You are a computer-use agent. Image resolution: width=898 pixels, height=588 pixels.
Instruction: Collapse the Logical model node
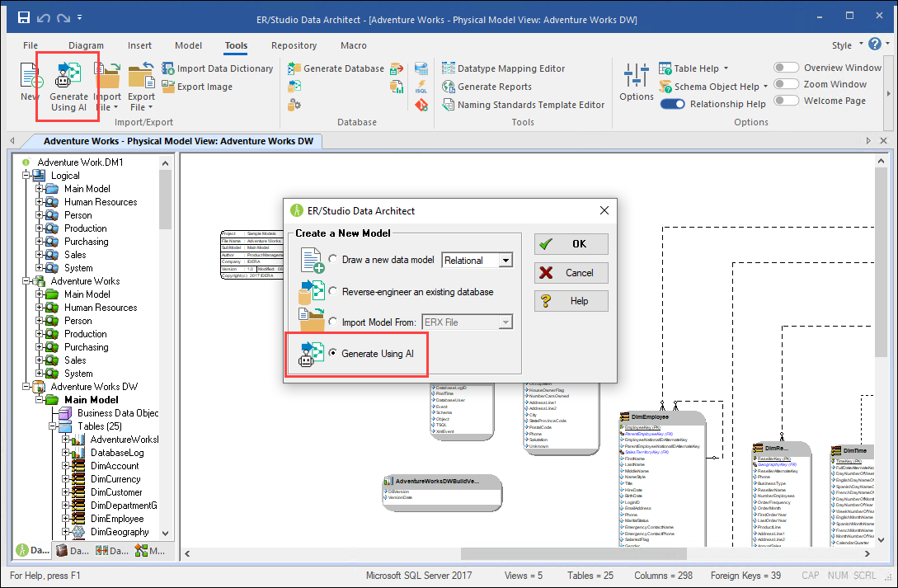[x=26, y=175]
